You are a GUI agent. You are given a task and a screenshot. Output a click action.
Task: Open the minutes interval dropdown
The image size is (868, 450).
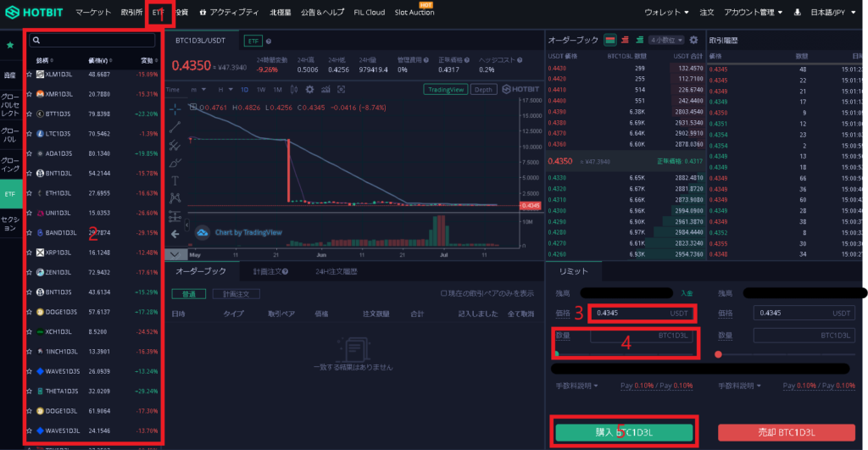(x=198, y=89)
